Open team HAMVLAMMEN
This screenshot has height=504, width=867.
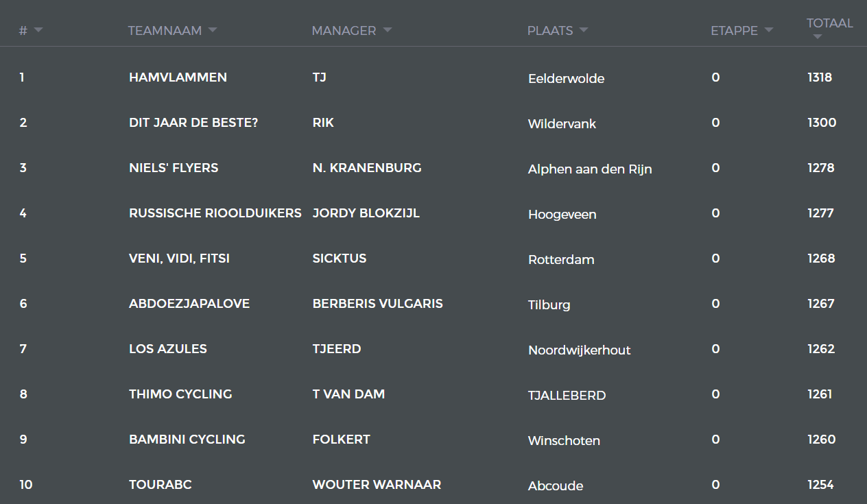[x=178, y=77]
